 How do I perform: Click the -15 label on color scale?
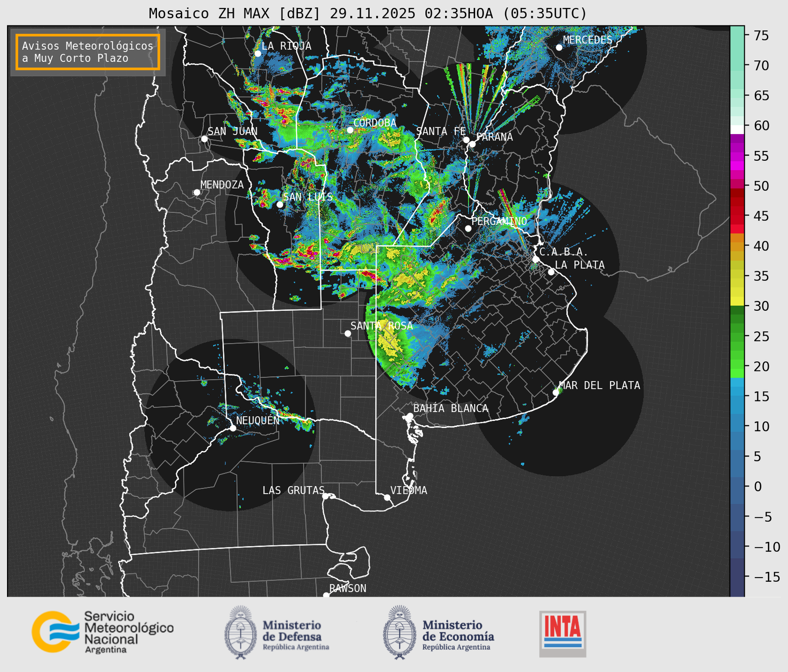click(x=767, y=577)
